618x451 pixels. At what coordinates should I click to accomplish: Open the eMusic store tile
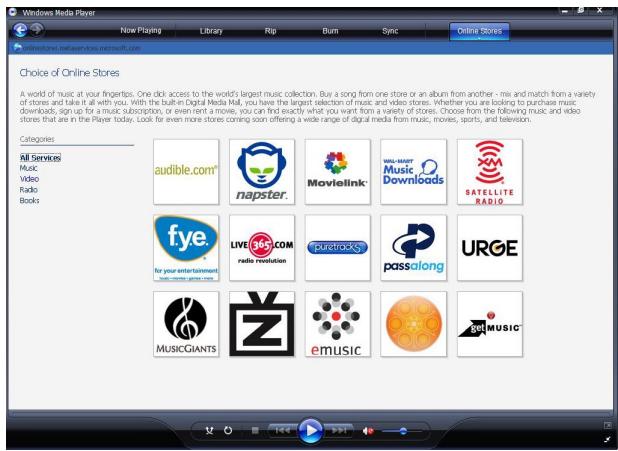pos(338,324)
